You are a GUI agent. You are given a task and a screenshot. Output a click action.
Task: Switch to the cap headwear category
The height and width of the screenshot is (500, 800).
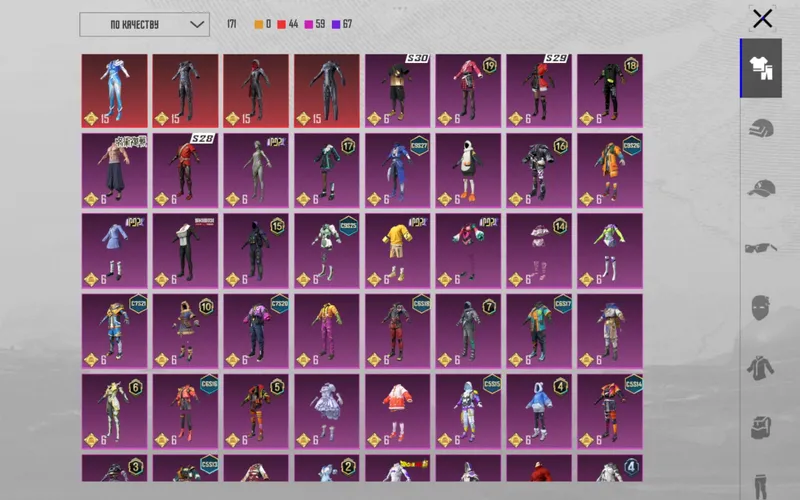761,188
